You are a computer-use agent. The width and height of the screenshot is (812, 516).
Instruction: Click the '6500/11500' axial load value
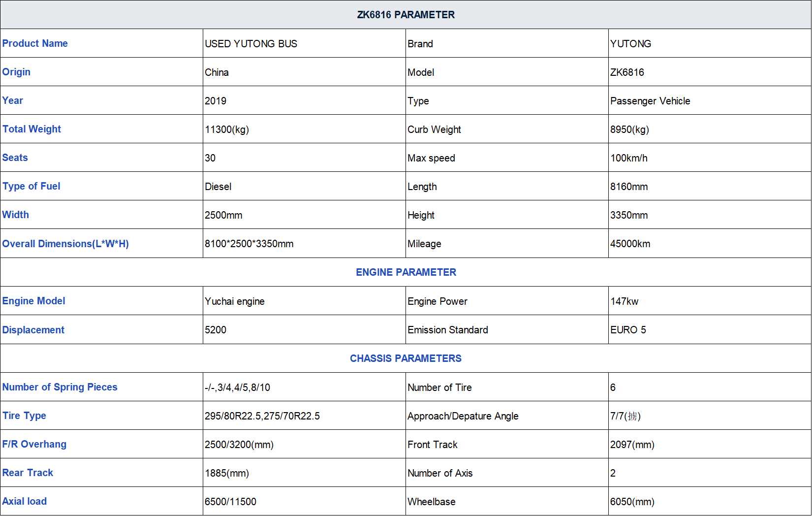coord(230,502)
